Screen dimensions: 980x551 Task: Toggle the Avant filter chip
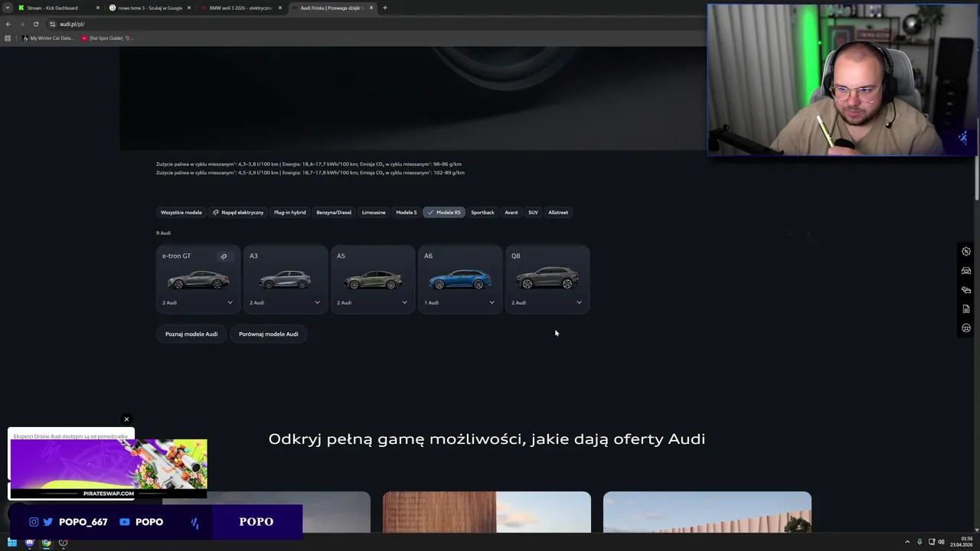pyautogui.click(x=511, y=212)
